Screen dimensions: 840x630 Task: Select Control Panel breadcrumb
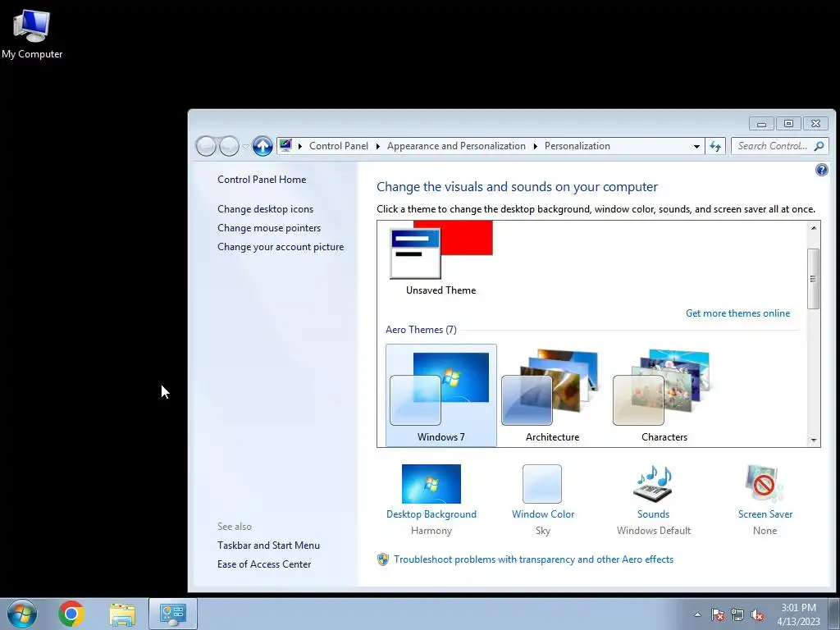tap(339, 146)
